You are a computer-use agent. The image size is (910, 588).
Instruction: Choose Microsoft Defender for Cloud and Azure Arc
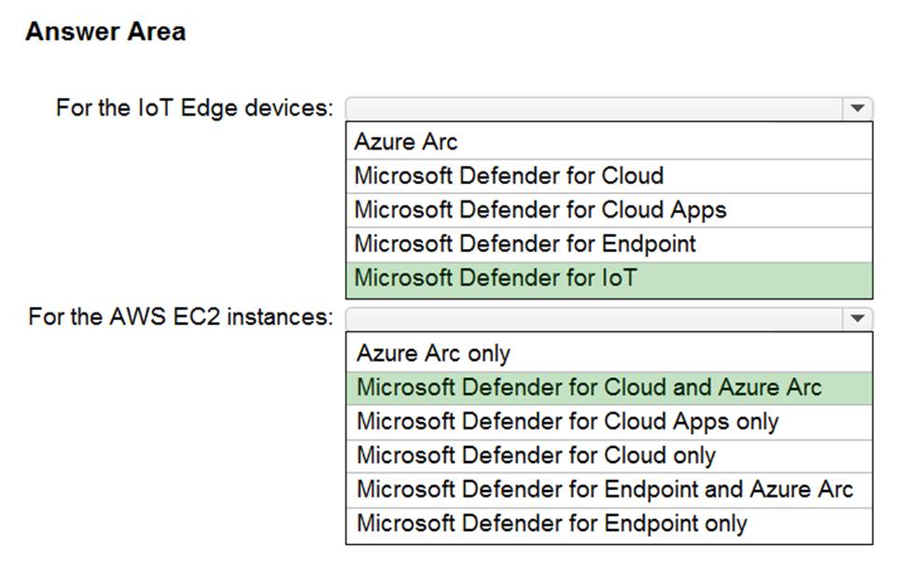pyautogui.click(x=589, y=386)
